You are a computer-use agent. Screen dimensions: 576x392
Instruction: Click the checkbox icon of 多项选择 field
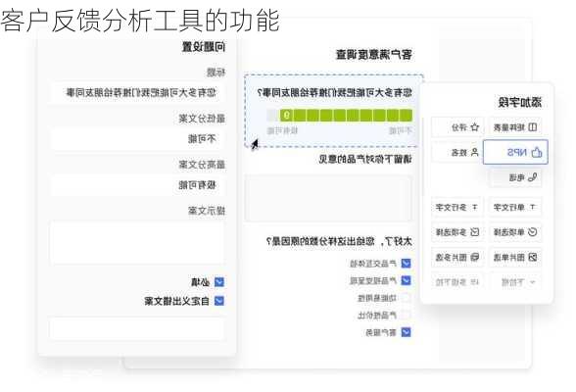474,232
